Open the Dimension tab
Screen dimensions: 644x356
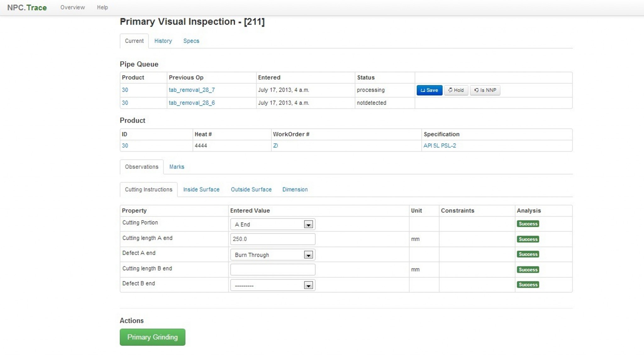(x=295, y=189)
